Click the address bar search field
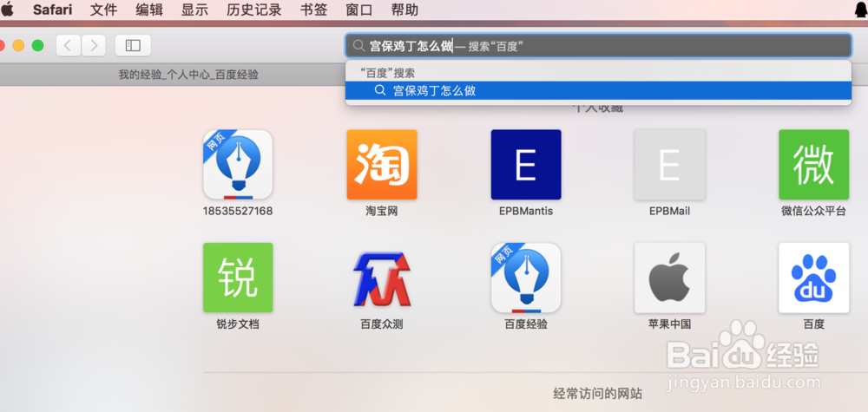The image size is (868, 412). [x=598, y=46]
